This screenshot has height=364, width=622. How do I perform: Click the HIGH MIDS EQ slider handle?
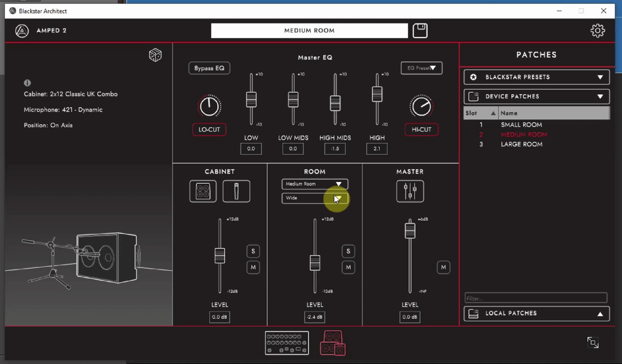[x=335, y=103]
